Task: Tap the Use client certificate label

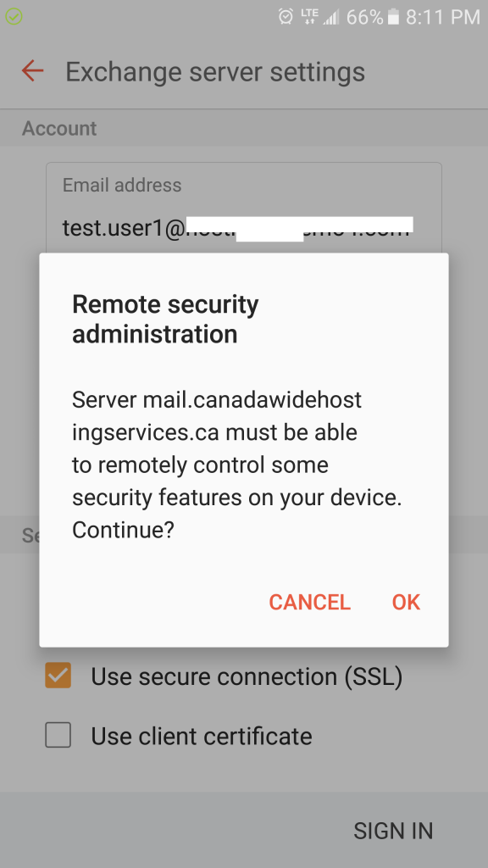Action: [x=202, y=737]
